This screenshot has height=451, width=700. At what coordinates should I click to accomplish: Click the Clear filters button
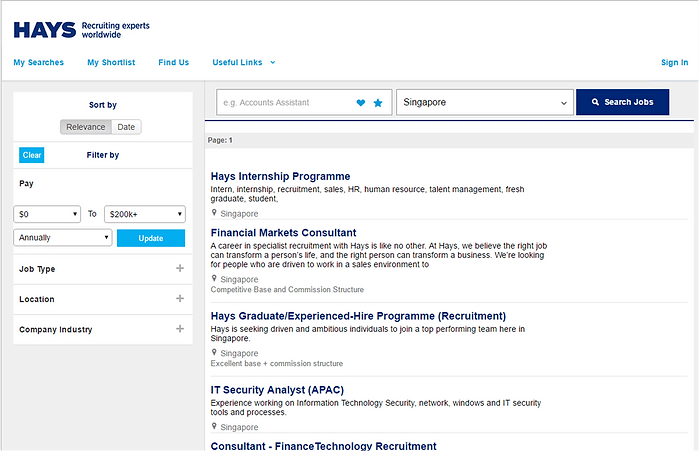[32, 155]
